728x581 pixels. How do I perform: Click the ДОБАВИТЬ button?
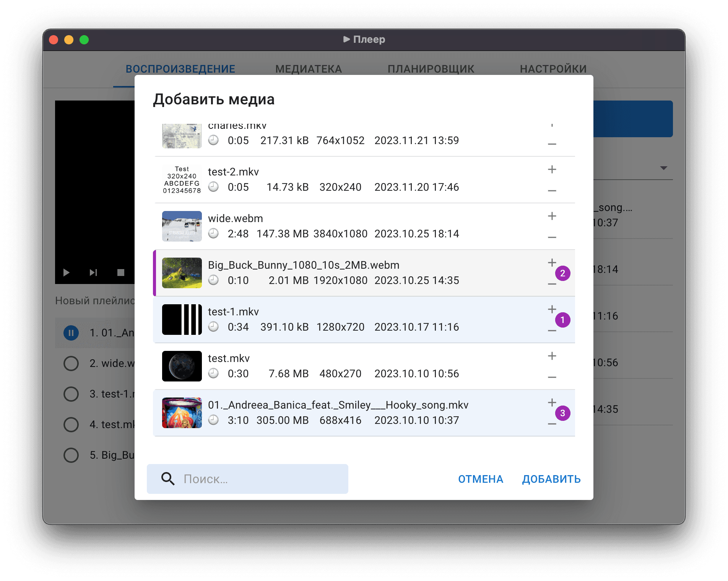[551, 479]
